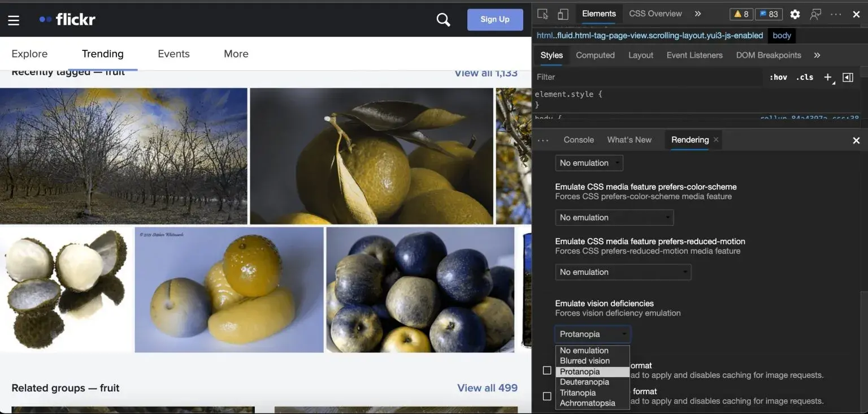The width and height of the screenshot is (868, 414).
Task: Switch to the What's New drawer tab
Action: click(629, 140)
